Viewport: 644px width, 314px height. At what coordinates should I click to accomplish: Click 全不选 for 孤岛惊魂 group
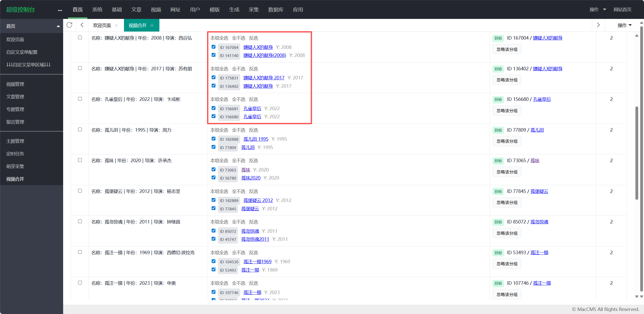click(238, 222)
